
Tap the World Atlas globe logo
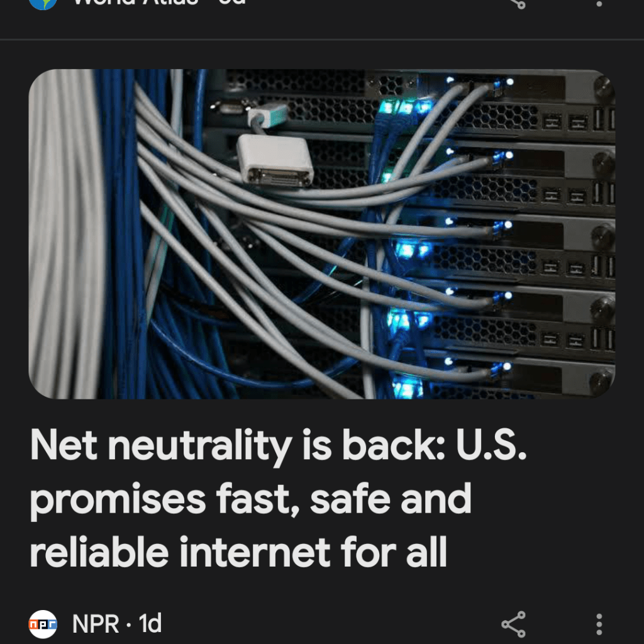(x=43, y=4)
